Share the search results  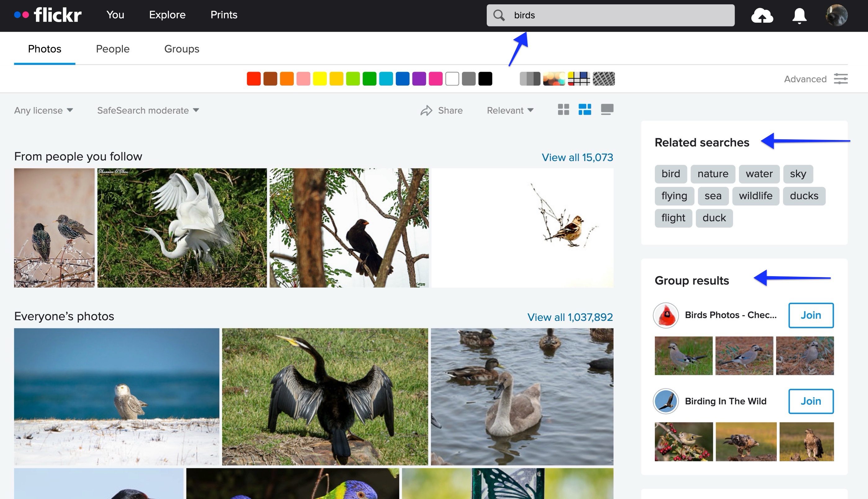pyautogui.click(x=442, y=110)
